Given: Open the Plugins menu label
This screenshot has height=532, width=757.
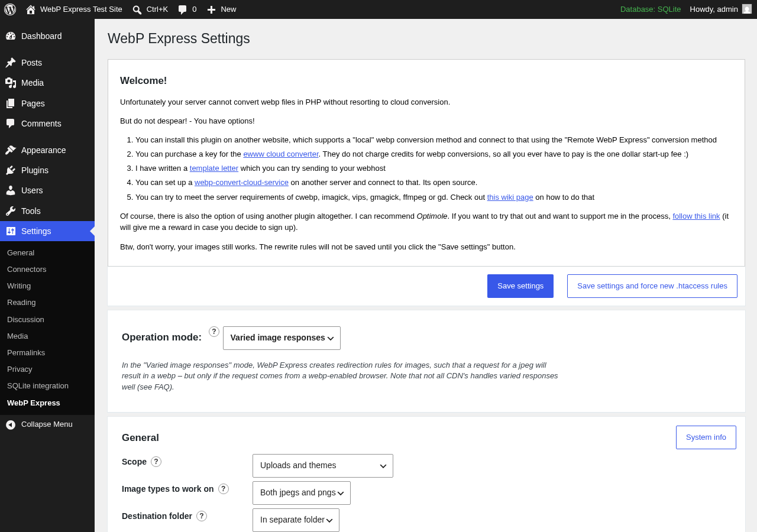Looking at the screenshot, I should coord(35,170).
